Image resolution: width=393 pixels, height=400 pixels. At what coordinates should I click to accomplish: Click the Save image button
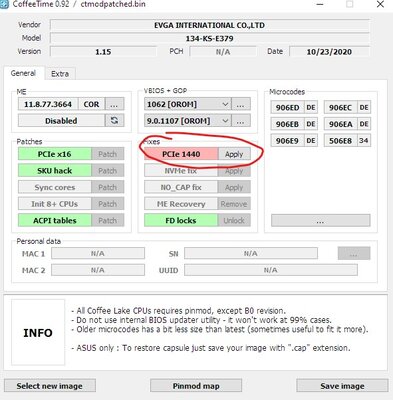[x=342, y=386]
